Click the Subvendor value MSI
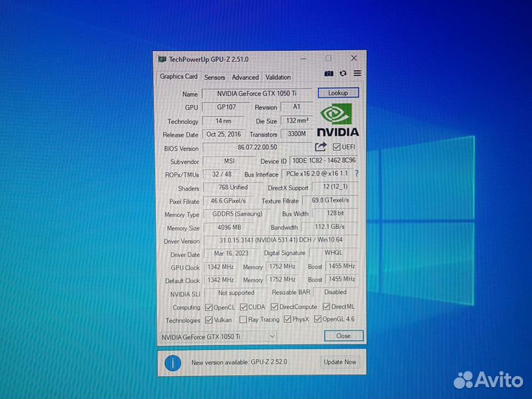This screenshot has width=532, height=399. (229, 161)
